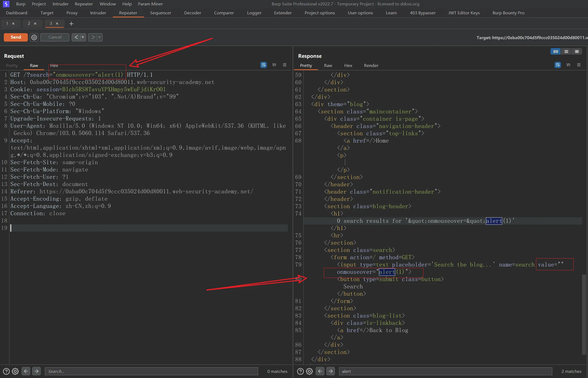Select side-by-side layout icon
The image size is (588, 378).
555,52
